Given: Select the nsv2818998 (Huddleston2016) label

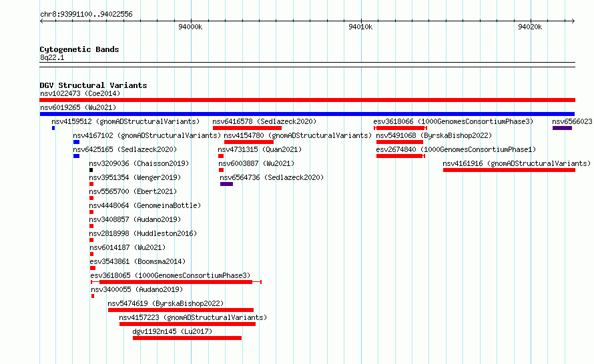Looking at the screenshot, I should 143,233.
